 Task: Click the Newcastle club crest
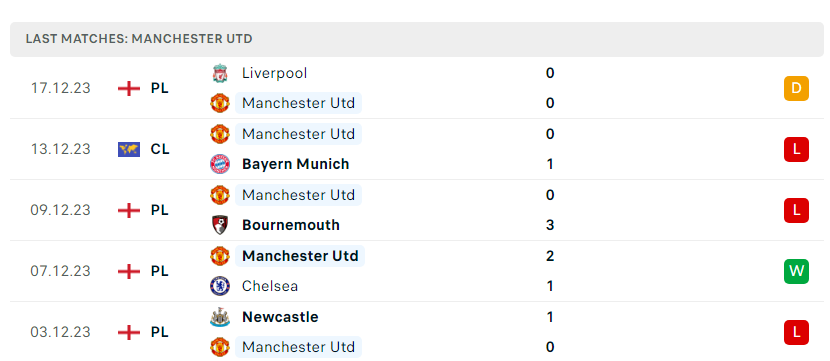click(220, 317)
